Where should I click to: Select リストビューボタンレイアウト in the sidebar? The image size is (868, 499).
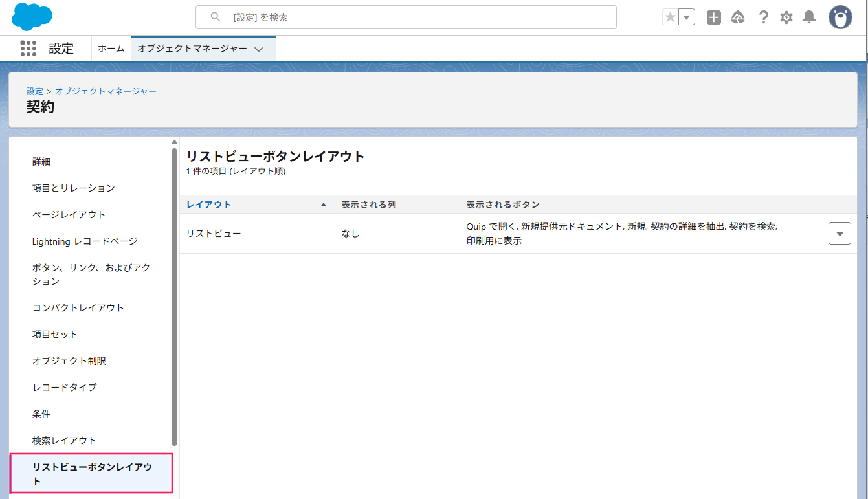[x=91, y=474]
